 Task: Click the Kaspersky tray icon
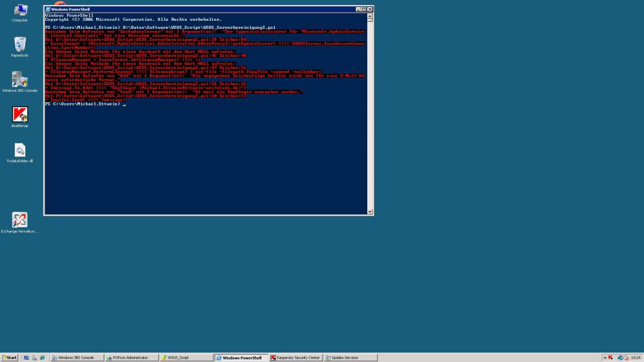[610, 358]
